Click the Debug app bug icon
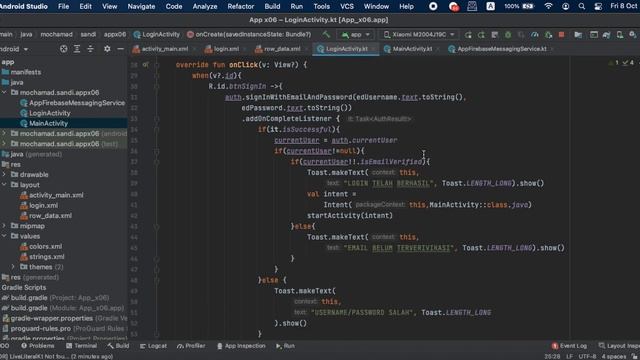The width and height of the screenshot is (640, 360). (508, 35)
